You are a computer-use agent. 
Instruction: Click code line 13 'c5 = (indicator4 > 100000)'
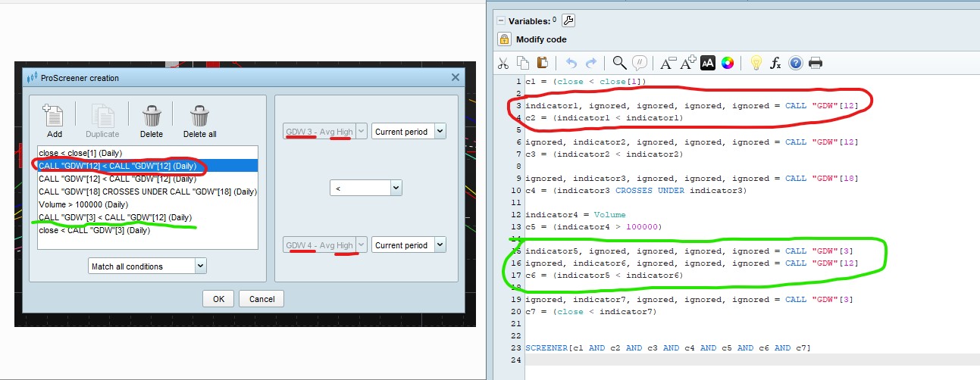[x=593, y=226]
